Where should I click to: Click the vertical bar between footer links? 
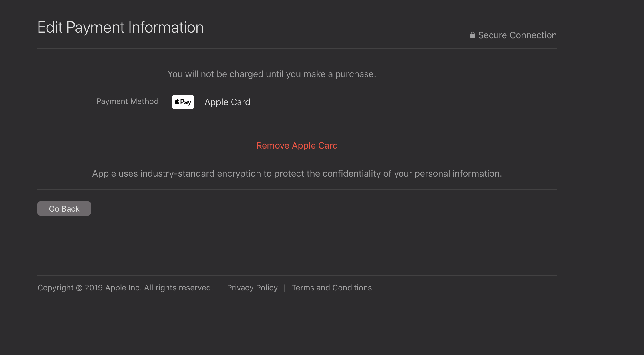point(285,288)
